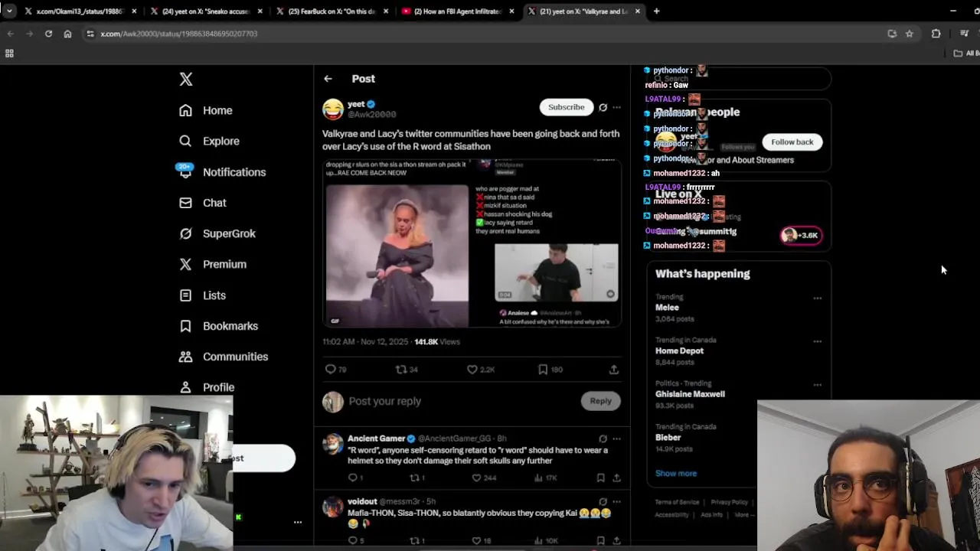Switch to the Sneako accuses browser tab
The width and height of the screenshot is (980, 551).
[x=205, y=11]
